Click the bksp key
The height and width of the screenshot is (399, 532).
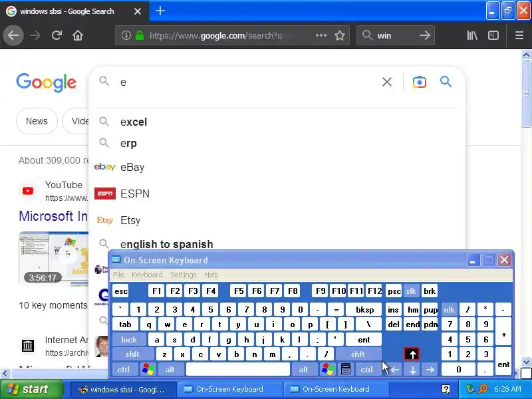(x=364, y=309)
